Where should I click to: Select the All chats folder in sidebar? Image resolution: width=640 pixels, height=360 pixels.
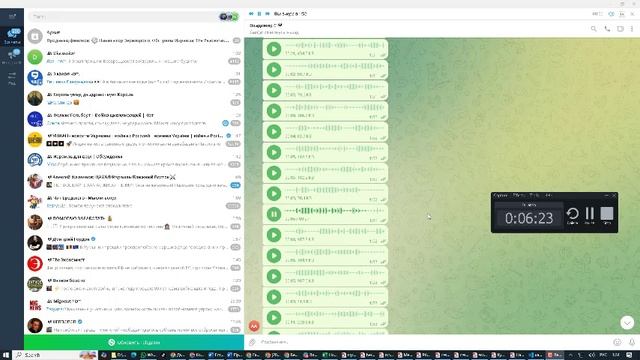[x=12, y=37]
